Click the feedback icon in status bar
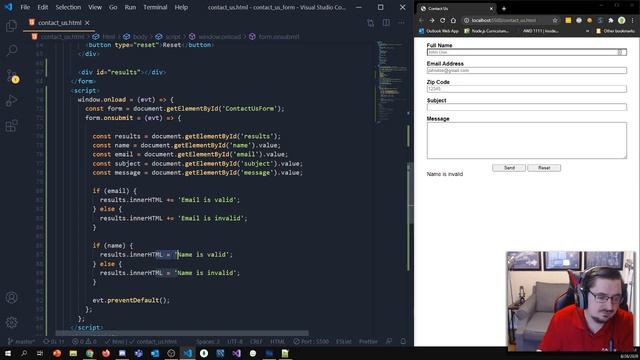This screenshot has height=360, width=640. pos(389,341)
